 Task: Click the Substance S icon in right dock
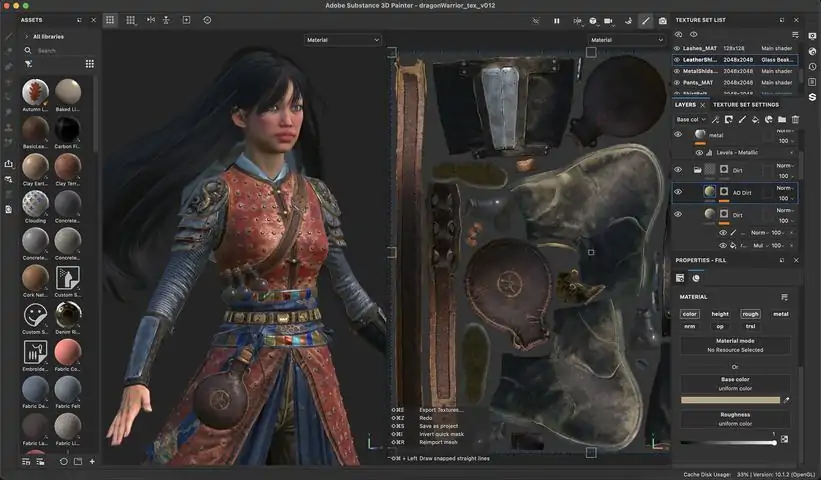[812, 97]
